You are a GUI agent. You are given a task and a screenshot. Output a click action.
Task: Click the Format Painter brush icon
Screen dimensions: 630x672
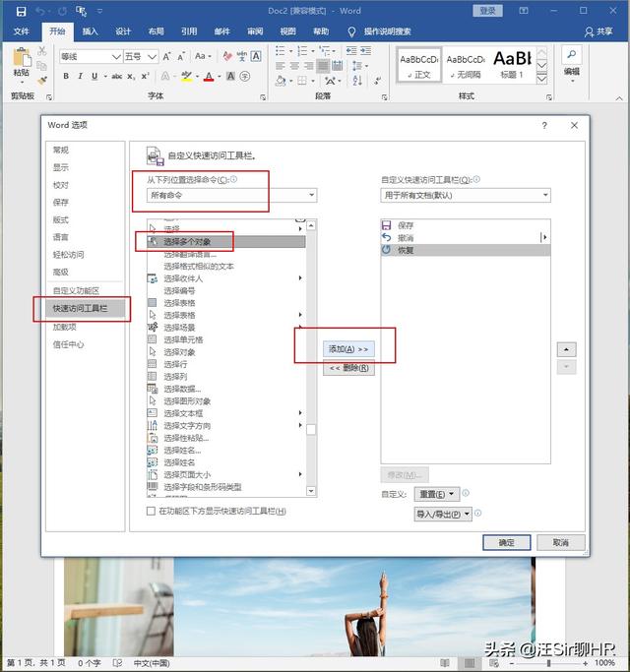pyautogui.click(x=42, y=80)
